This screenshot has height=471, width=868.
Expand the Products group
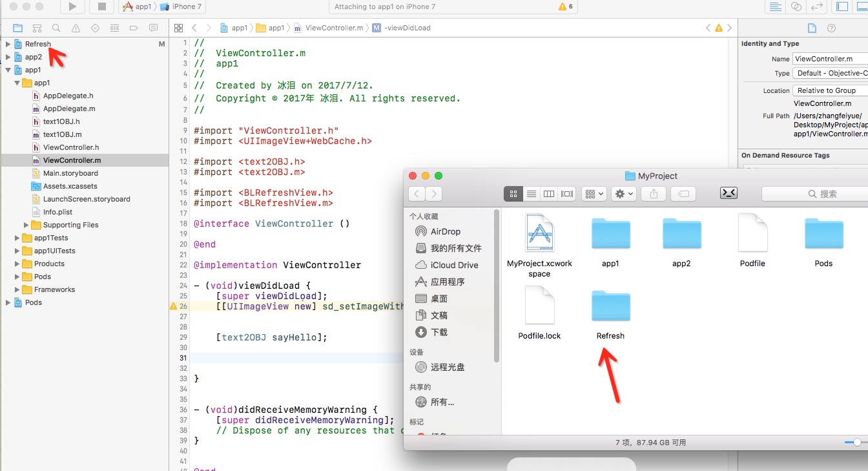17,264
